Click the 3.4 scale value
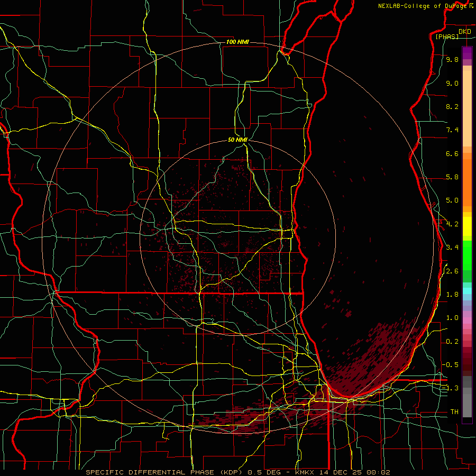 [452, 248]
